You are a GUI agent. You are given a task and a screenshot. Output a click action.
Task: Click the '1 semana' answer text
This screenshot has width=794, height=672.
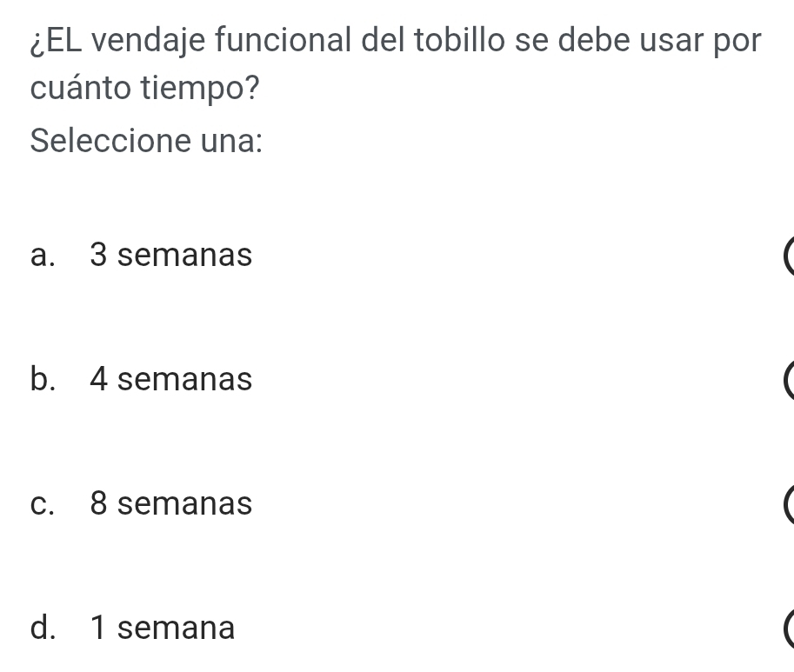point(163,628)
